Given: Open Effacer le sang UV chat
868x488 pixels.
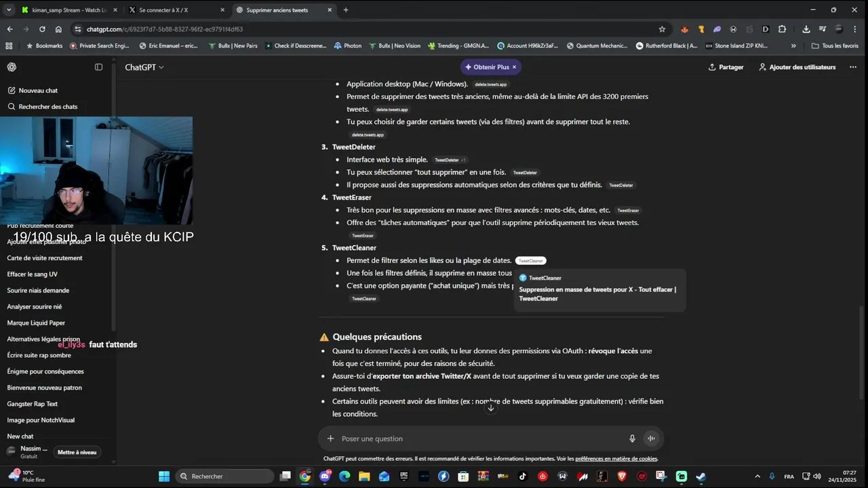Looking at the screenshot, I should [33, 274].
